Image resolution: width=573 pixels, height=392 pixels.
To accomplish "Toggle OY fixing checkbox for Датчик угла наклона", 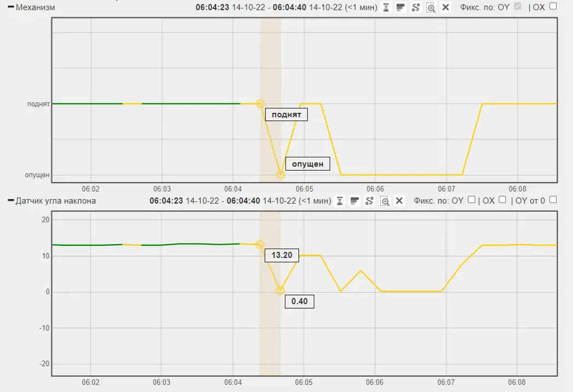I will coord(471,200).
